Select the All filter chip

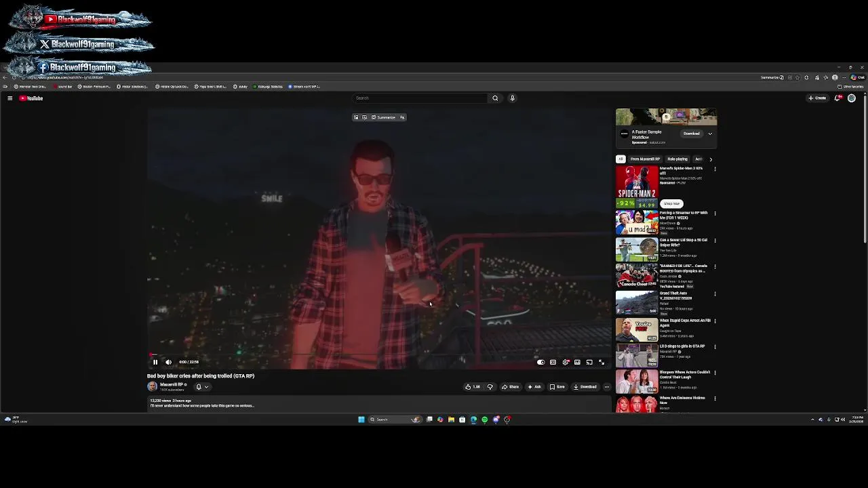[x=620, y=159]
